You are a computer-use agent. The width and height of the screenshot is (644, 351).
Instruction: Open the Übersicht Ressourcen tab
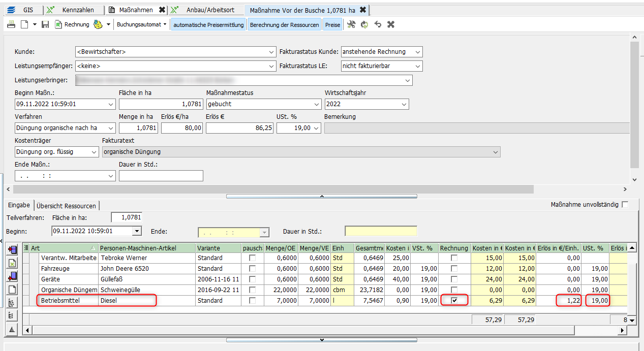(66, 206)
